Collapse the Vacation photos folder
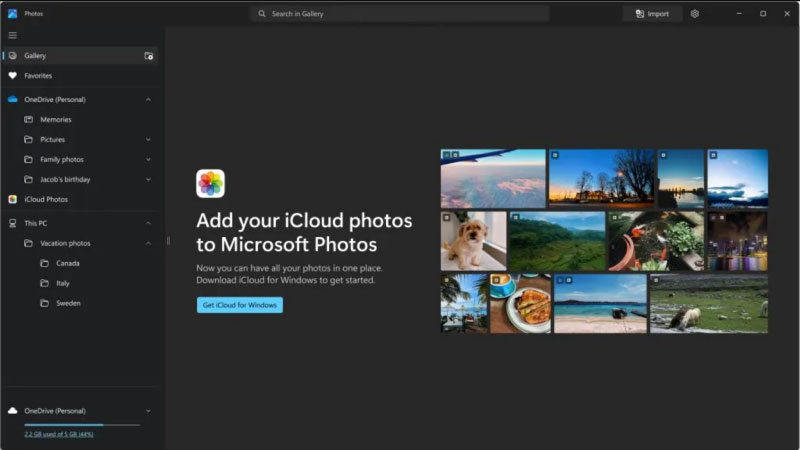 click(148, 243)
